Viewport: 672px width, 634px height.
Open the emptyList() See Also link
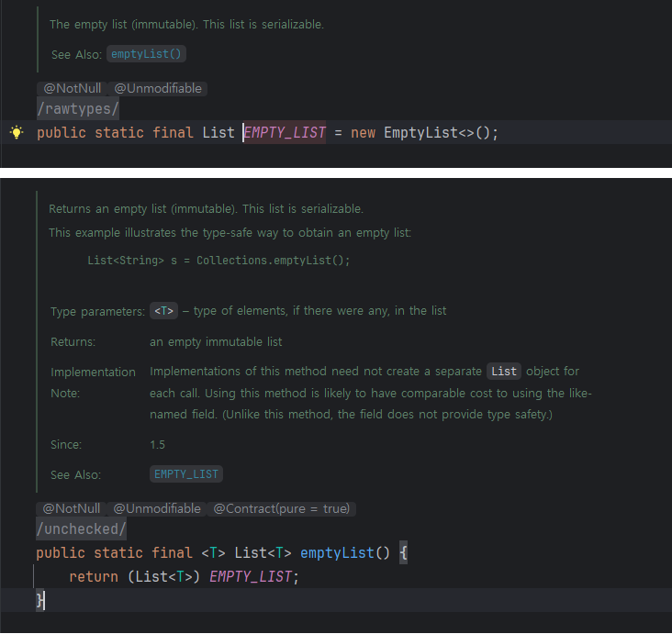point(146,54)
